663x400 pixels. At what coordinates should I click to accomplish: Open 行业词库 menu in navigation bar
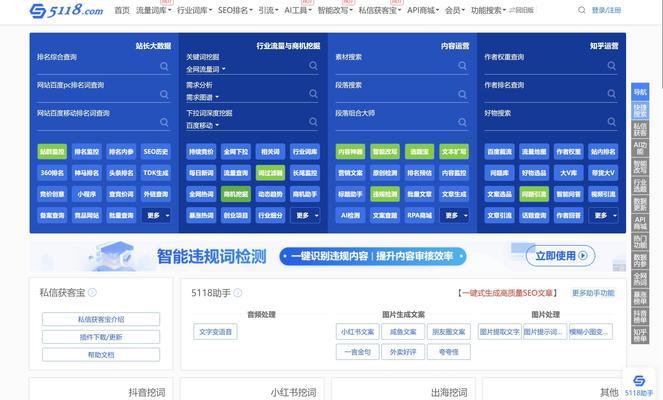[195, 10]
